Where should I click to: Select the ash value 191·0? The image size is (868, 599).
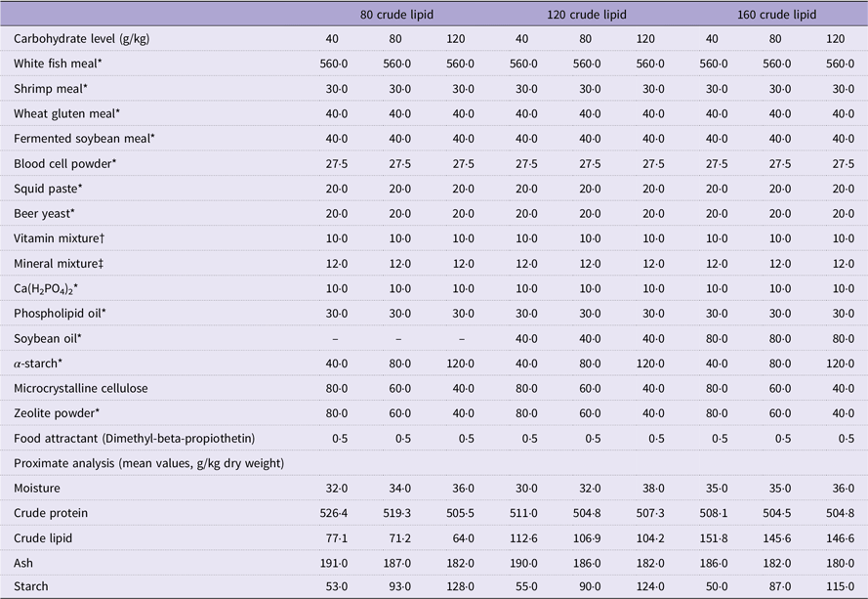pyautogui.click(x=336, y=563)
